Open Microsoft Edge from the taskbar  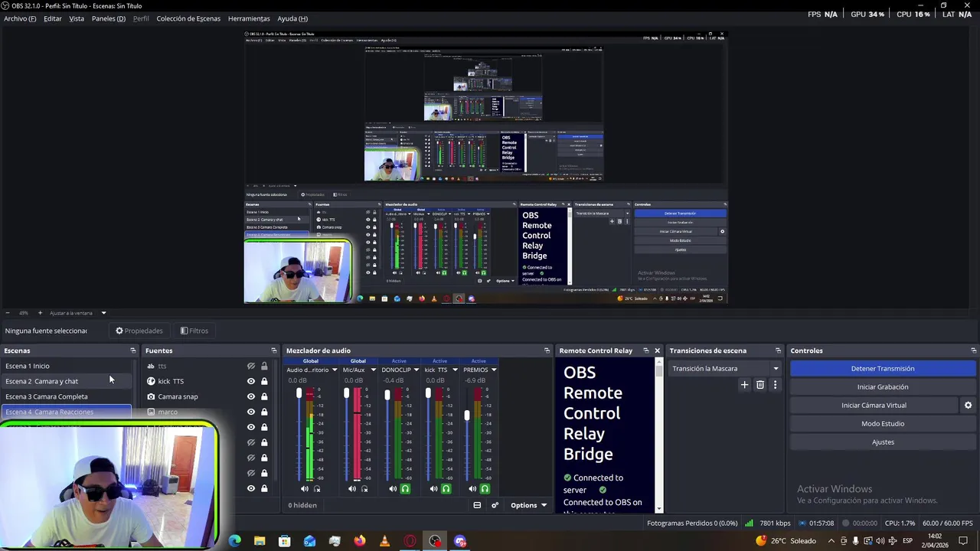coord(234,541)
